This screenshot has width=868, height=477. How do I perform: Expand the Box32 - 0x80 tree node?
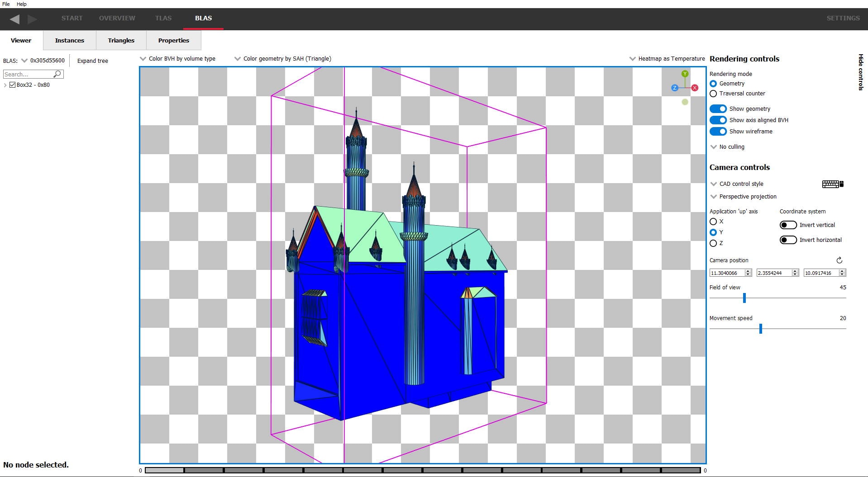coord(5,85)
